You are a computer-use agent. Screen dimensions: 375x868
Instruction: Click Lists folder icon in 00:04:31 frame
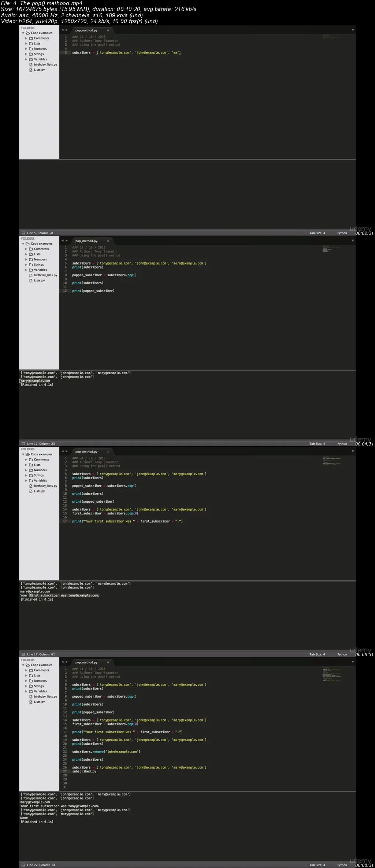click(31, 254)
